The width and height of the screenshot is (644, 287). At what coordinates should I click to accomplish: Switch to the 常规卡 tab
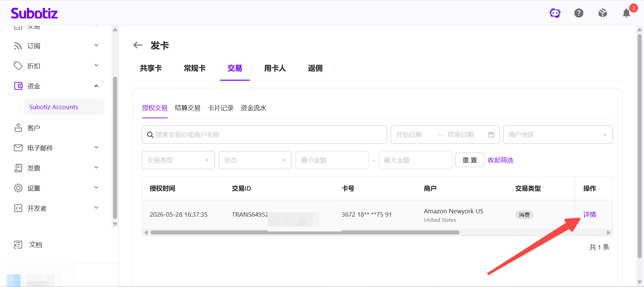click(195, 68)
